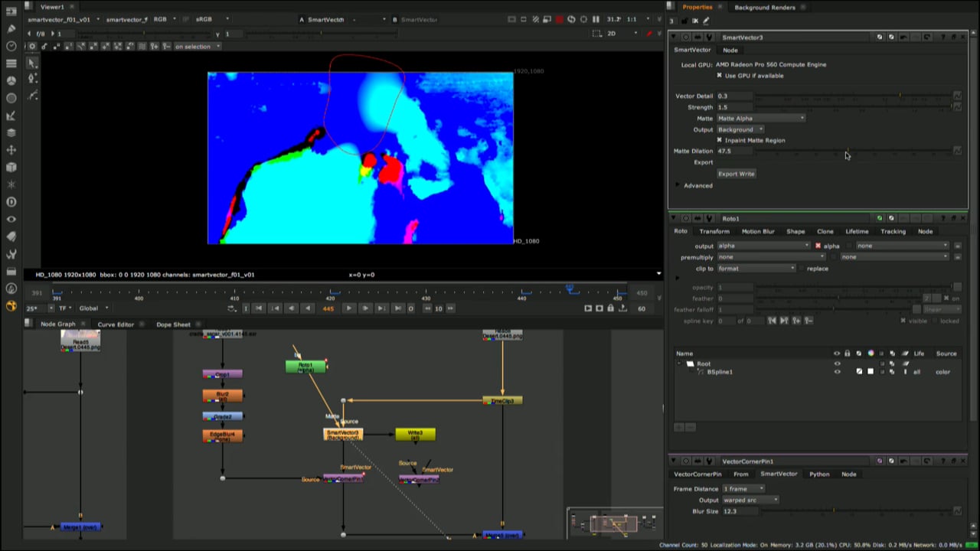Image resolution: width=980 pixels, height=551 pixels.
Task: Click the spline key add icon in Roto1
Action: click(x=796, y=321)
